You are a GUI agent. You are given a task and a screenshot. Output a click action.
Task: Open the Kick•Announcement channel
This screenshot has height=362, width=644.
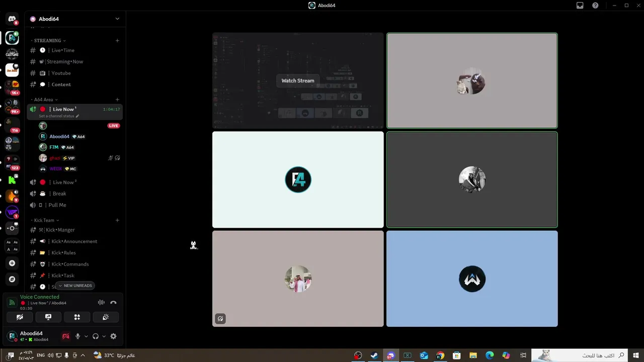[x=75, y=241]
